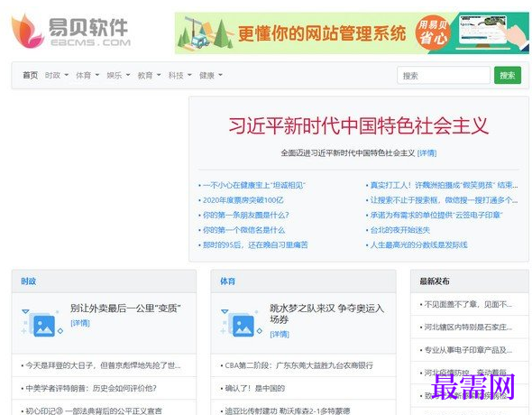Image resolution: width=532 pixels, height=415 pixels.
Task: Open 详情 link under 别让外卖最后一公里变质
Action: [80, 323]
